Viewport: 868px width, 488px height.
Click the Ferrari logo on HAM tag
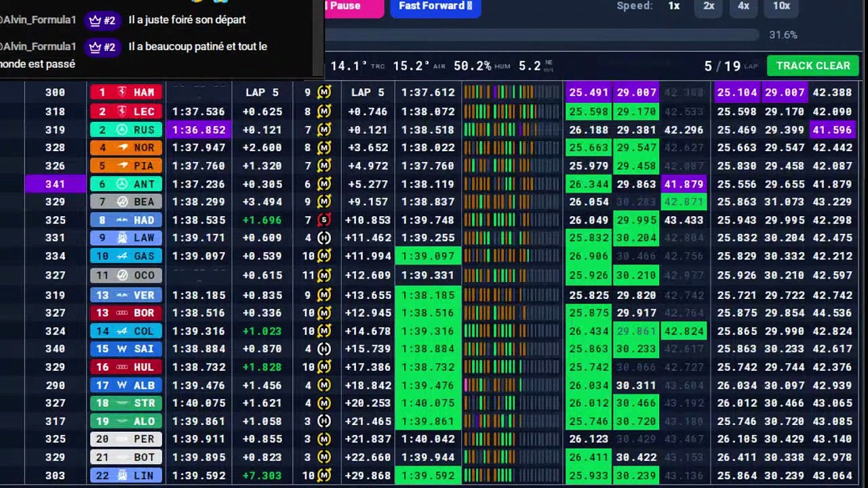click(122, 93)
